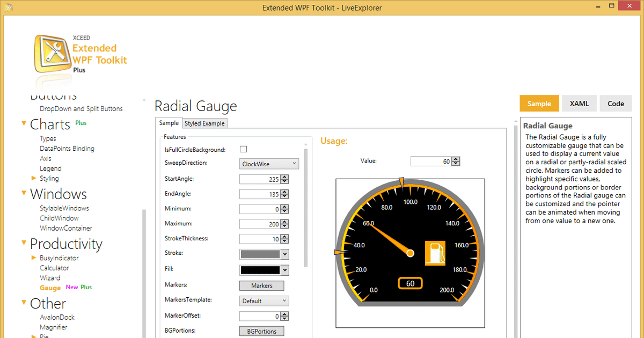Select the Sample tab above the settings panel
The image size is (644, 338).
(169, 123)
